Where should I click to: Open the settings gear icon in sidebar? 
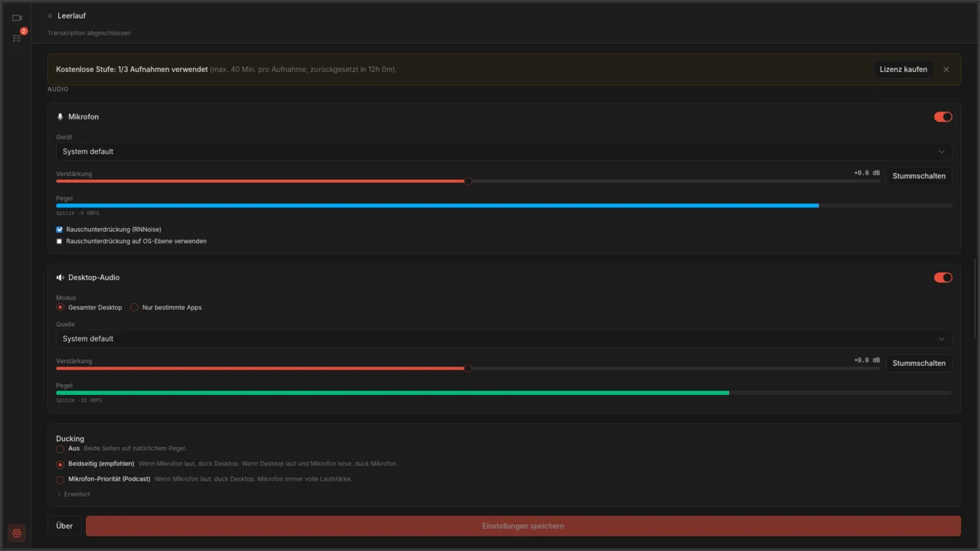pyautogui.click(x=17, y=533)
